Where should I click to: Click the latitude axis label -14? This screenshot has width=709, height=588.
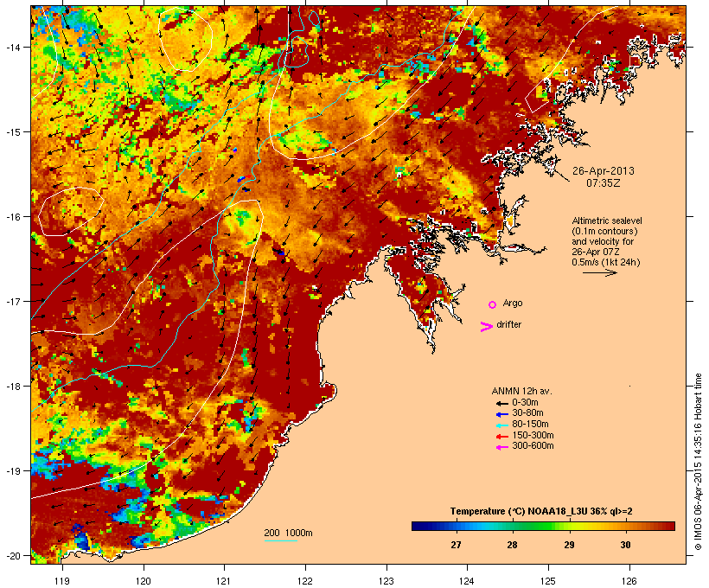click(x=12, y=48)
